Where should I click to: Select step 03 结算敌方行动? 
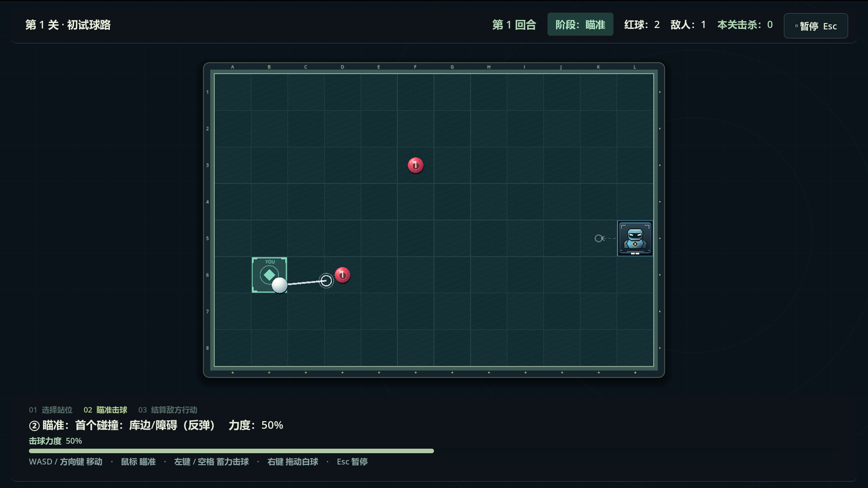click(168, 410)
